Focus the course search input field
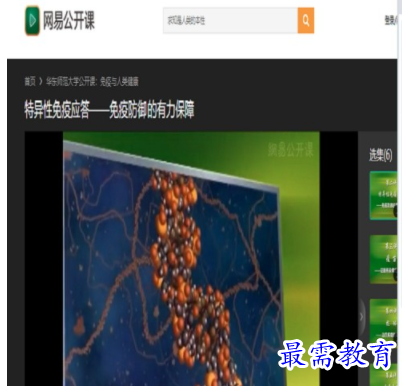This screenshot has height=386, width=402. coord(230,21)
